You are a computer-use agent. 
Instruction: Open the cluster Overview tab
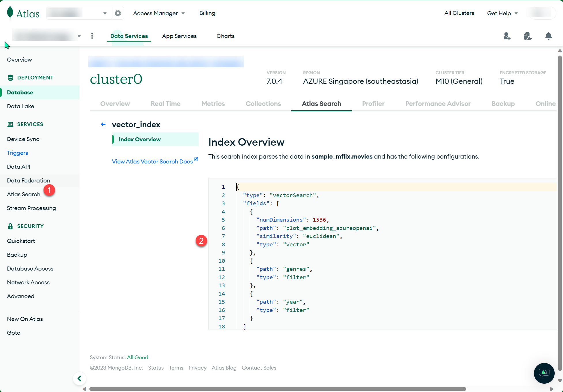tap(115, 104)
